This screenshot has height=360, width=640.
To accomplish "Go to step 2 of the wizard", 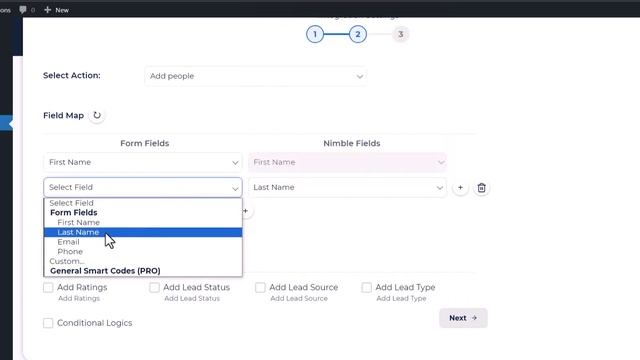I will [358, 34].
